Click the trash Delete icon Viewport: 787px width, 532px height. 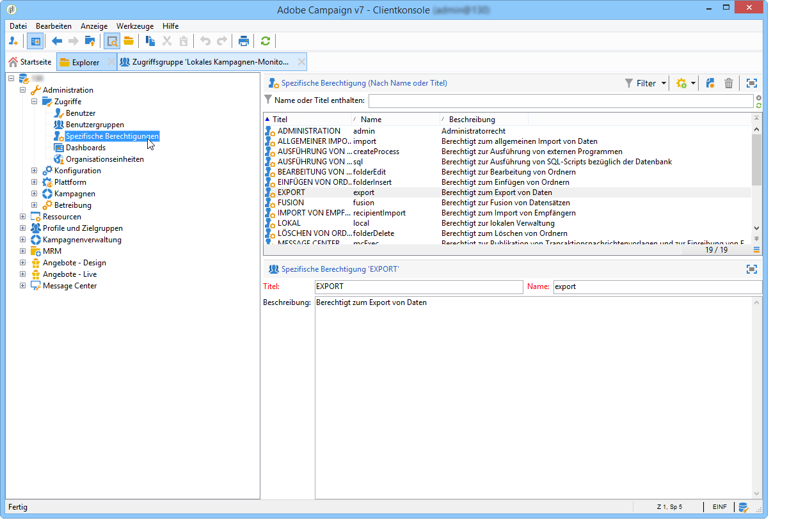(729, 83)
